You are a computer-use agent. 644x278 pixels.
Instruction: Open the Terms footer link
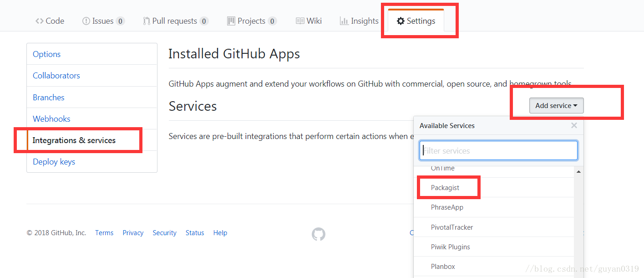[x=104, y=232]
